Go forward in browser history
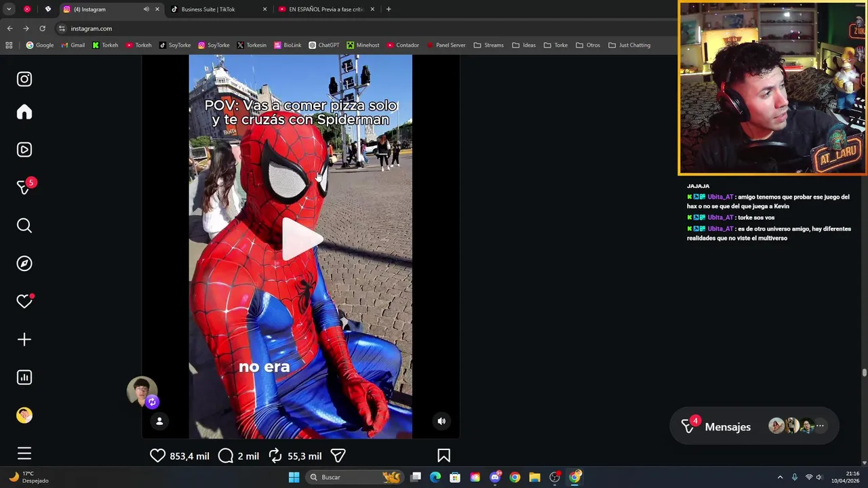The width and height of the screenshot is (868, 488). click(x=26, y=28)
